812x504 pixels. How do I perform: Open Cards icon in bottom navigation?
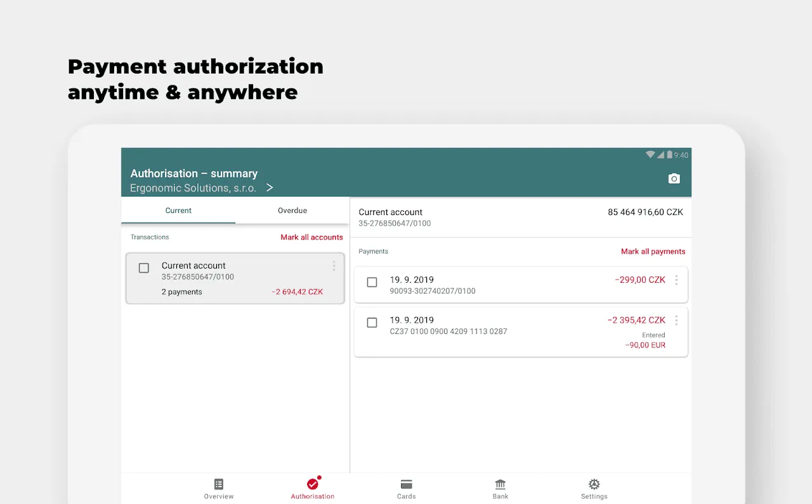click(x=407, y=484)
